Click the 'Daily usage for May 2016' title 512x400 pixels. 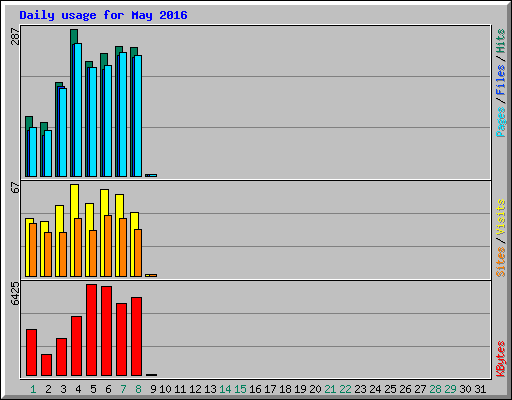click(x=103, y=15)
